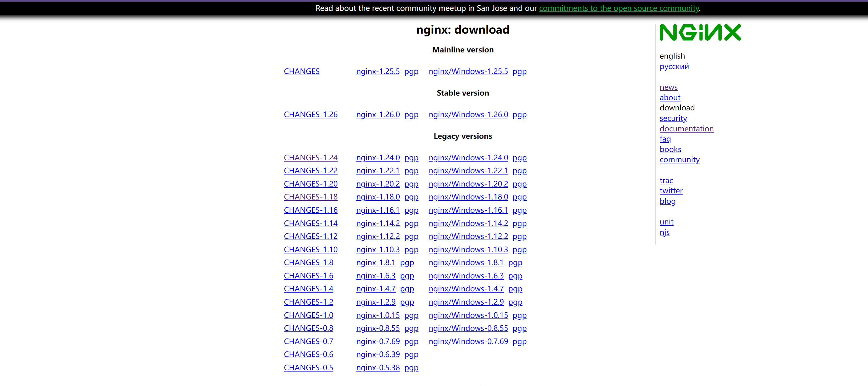868x386 pixels.
Task: Click nginx-1.0.15 legacy version link
Action: (377, 314)
